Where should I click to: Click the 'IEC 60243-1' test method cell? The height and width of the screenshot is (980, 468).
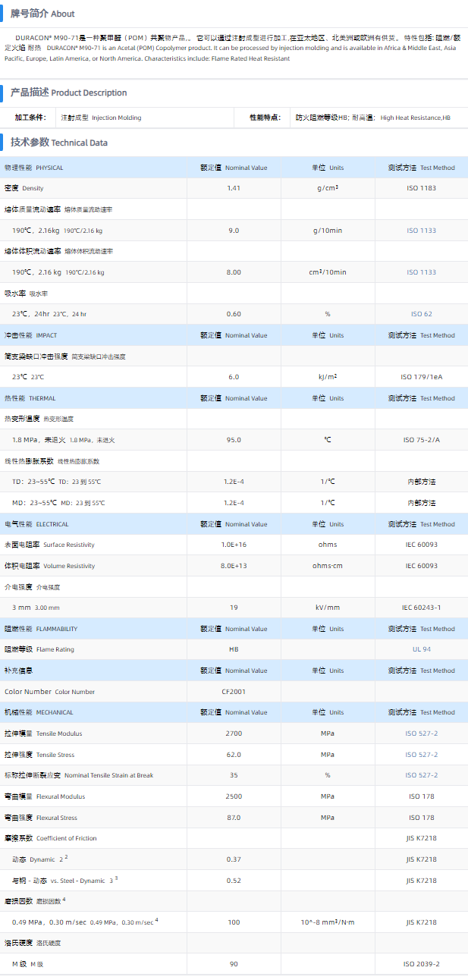421,608
